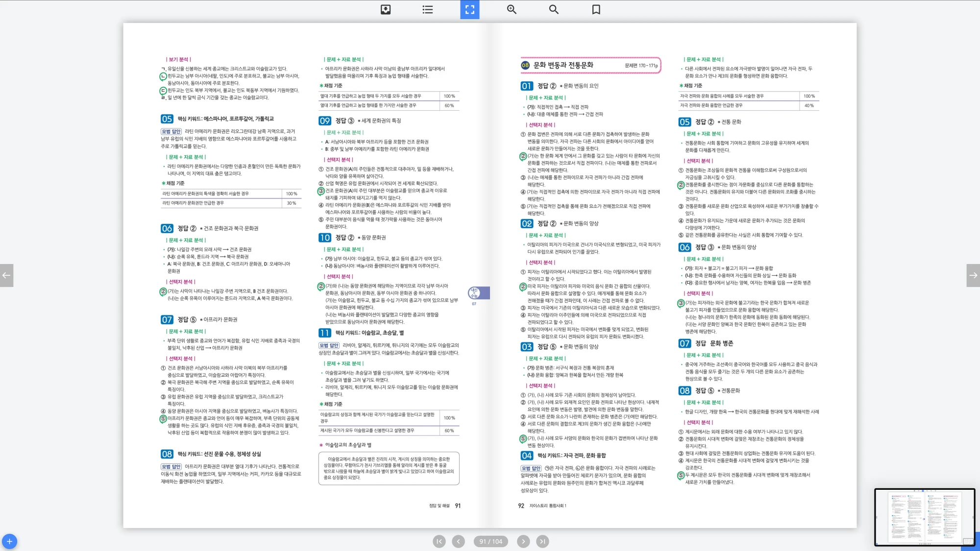This screenshot has height=551, width=980.
Task: Click the 91 / 104 page indicator
Action: click(490, 541)
